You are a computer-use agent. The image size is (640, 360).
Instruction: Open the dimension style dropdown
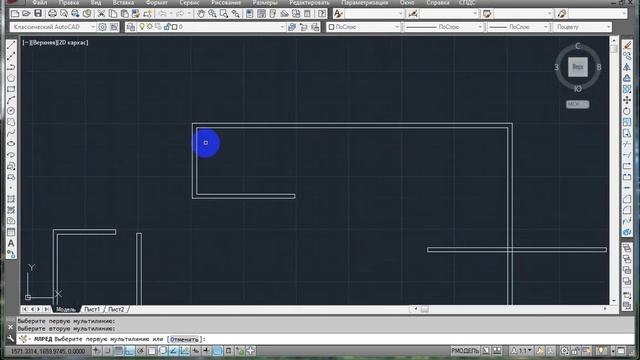point(475,13)
